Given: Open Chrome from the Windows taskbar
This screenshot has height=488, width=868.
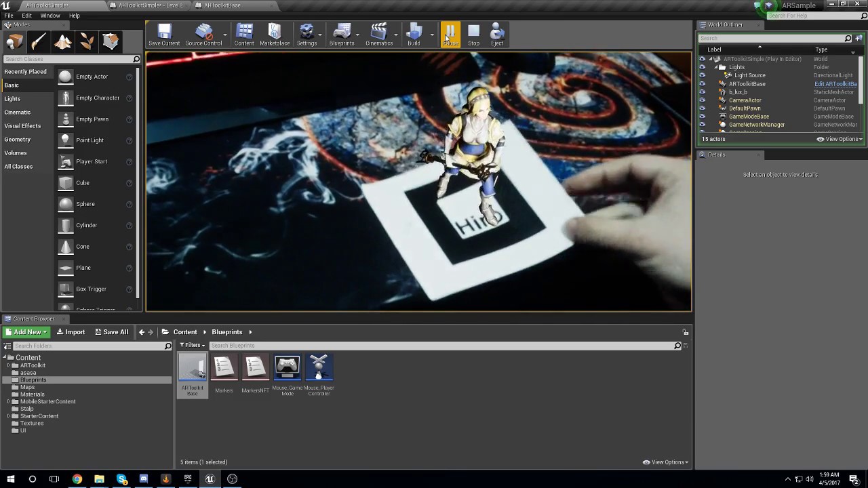Looking at the screenshot, I should point(77,479).
